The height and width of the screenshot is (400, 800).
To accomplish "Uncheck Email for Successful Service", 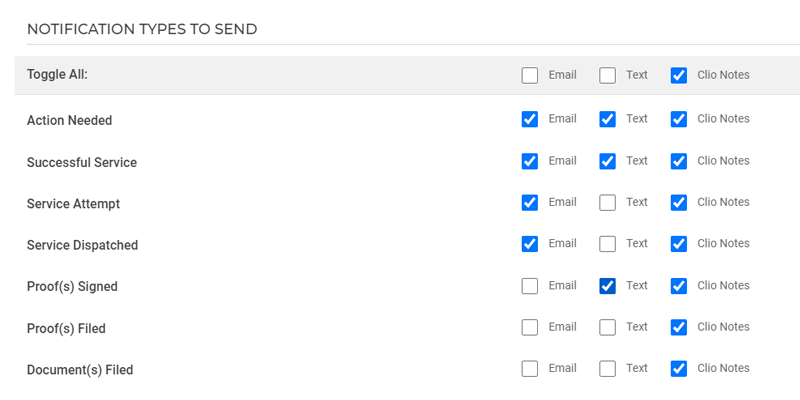I will pos(530,161).
